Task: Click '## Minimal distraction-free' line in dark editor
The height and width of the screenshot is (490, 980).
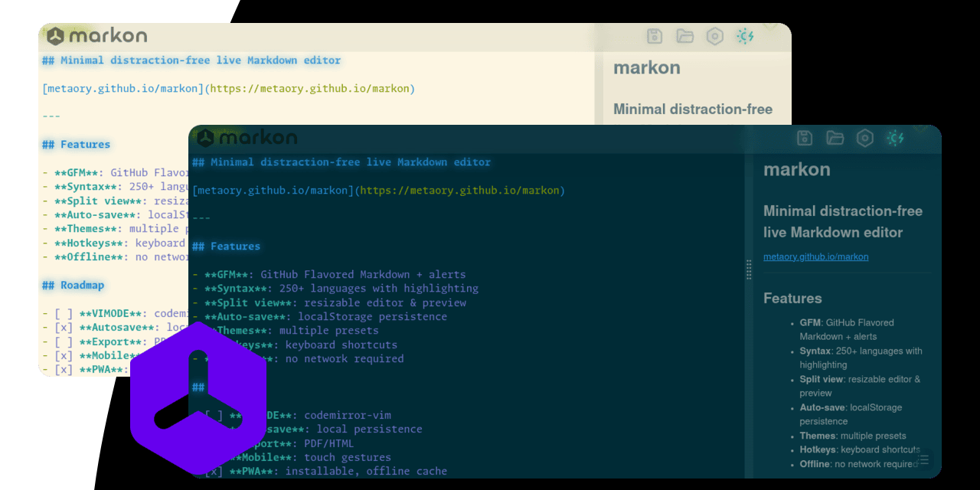Action: (x=341, y=162)
